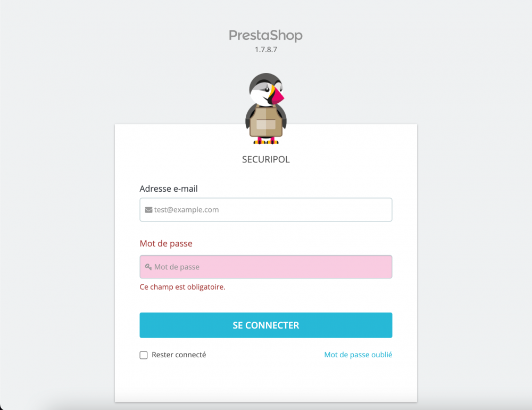Click the Rester connecté label text
Image resolution: width=532 pixels, height=410 pixels.
179,355
